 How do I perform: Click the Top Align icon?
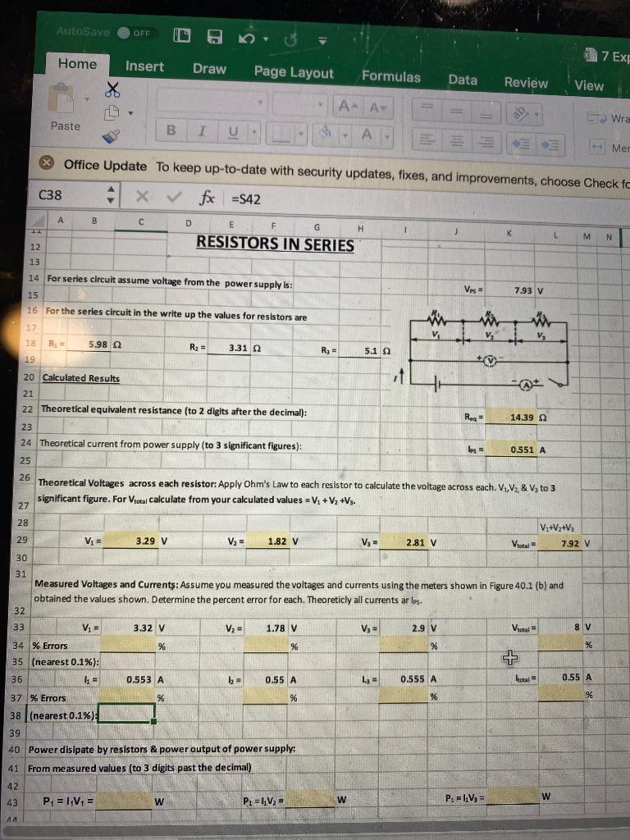pos(427,109)
